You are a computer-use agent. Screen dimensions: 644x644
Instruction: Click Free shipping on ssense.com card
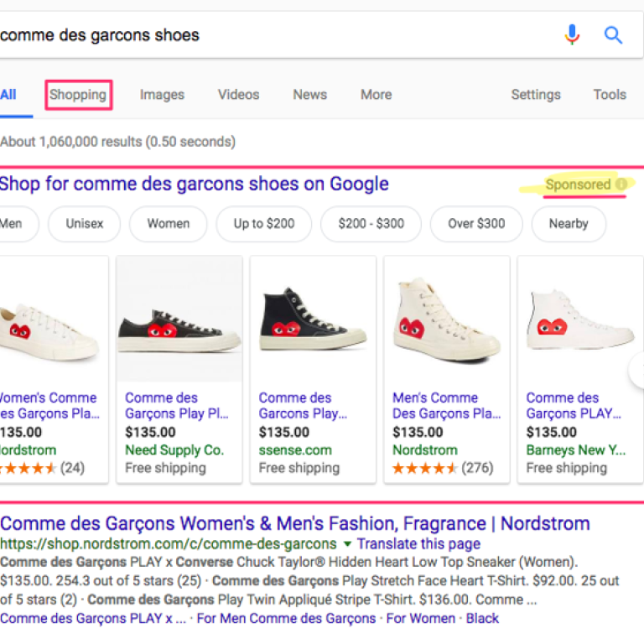pos(299,468)
